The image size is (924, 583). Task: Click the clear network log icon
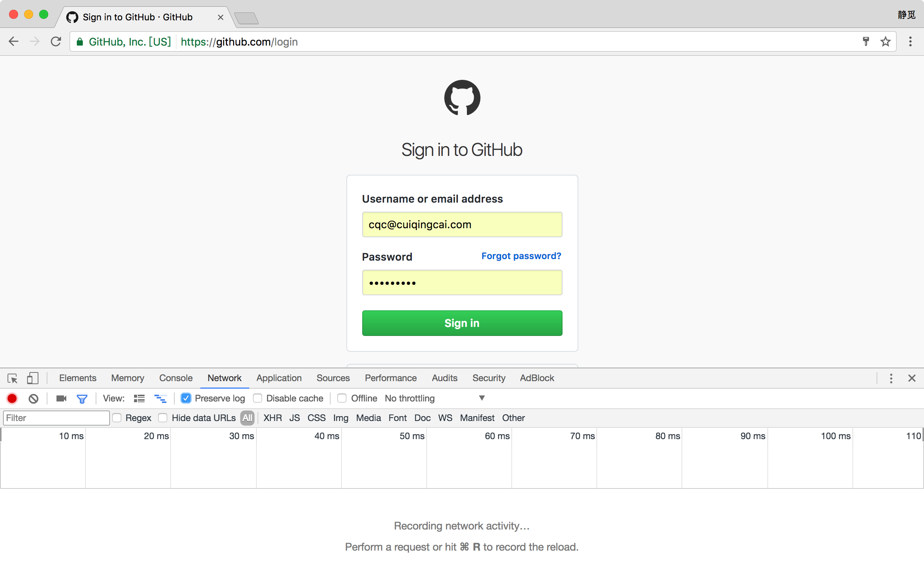(33, 398)
